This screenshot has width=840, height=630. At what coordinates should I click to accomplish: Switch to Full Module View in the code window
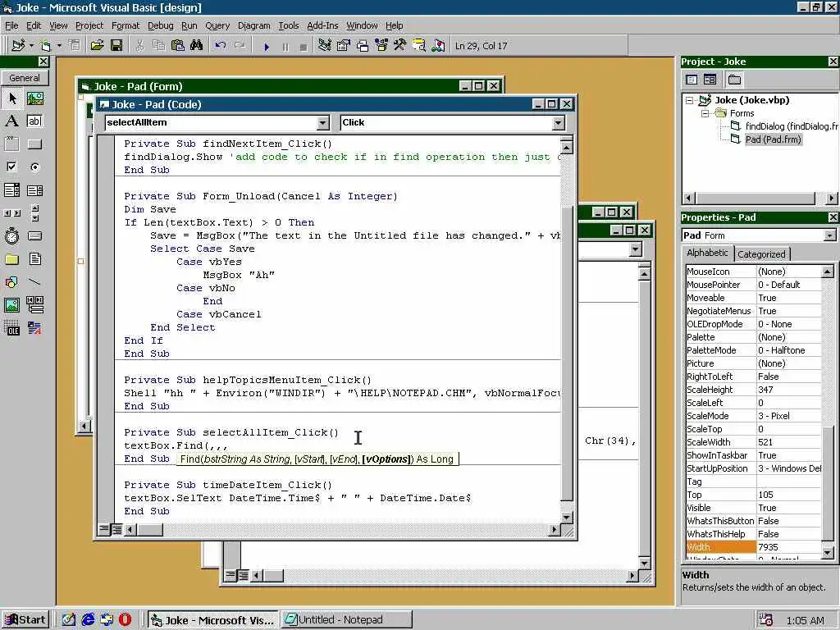(x=116, y=530)
